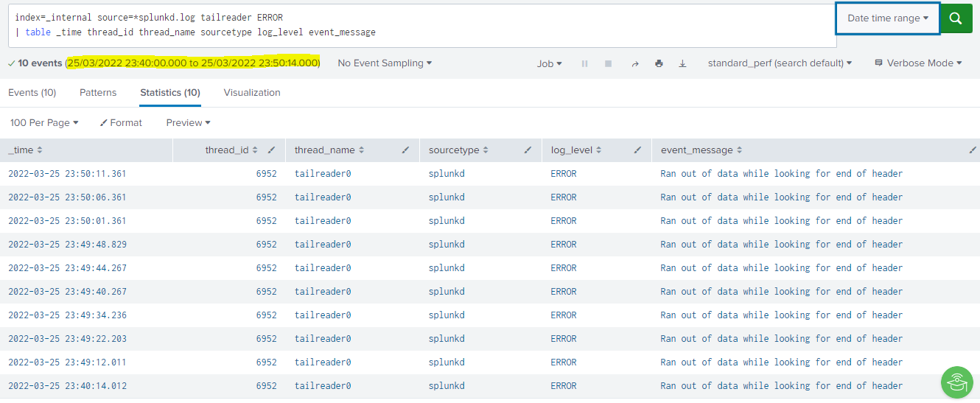The height and width of the screenshot is (403, 980).
Task: Switch to the Events (10) tab
Action: pyautogui.click(x=32, y=93)
